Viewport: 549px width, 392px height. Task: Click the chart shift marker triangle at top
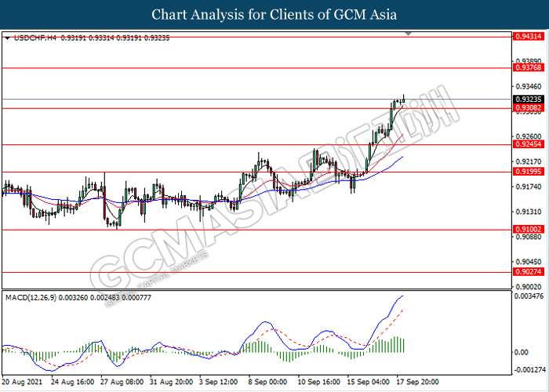(409, 34)
